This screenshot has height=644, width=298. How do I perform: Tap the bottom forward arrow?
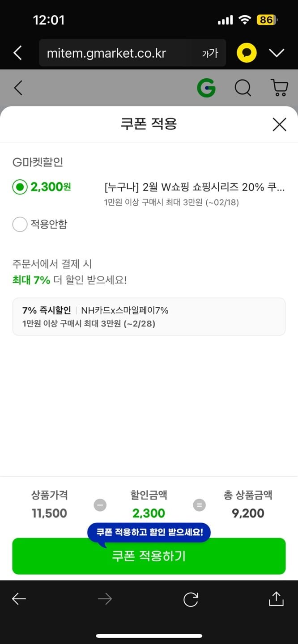click(x=105, y=599)
